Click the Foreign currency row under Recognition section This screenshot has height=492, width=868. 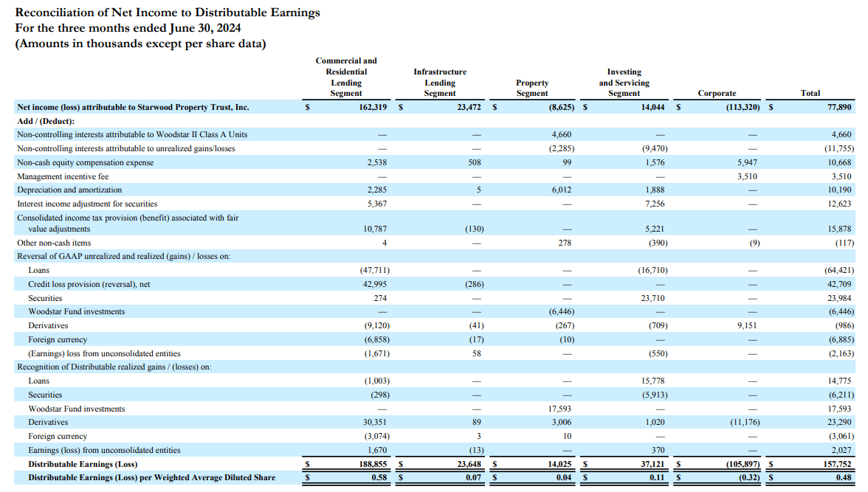pos(60,436)
